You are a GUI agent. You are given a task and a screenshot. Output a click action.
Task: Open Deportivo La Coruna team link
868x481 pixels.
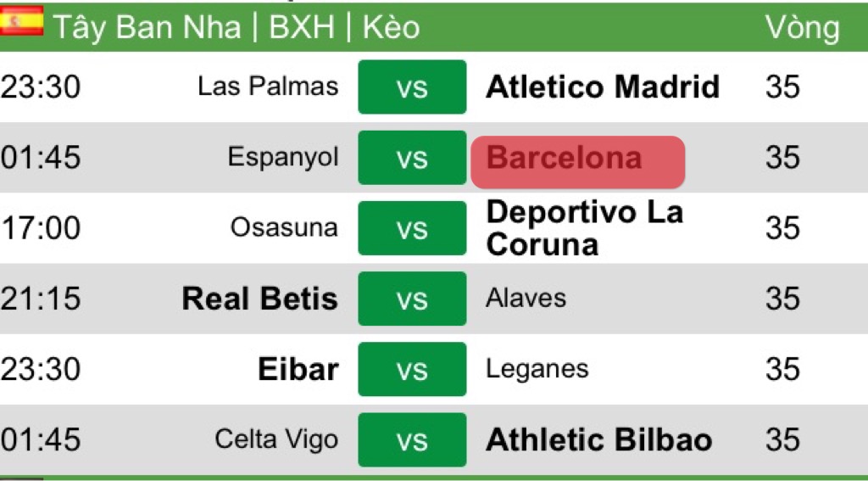pos(585,227)
